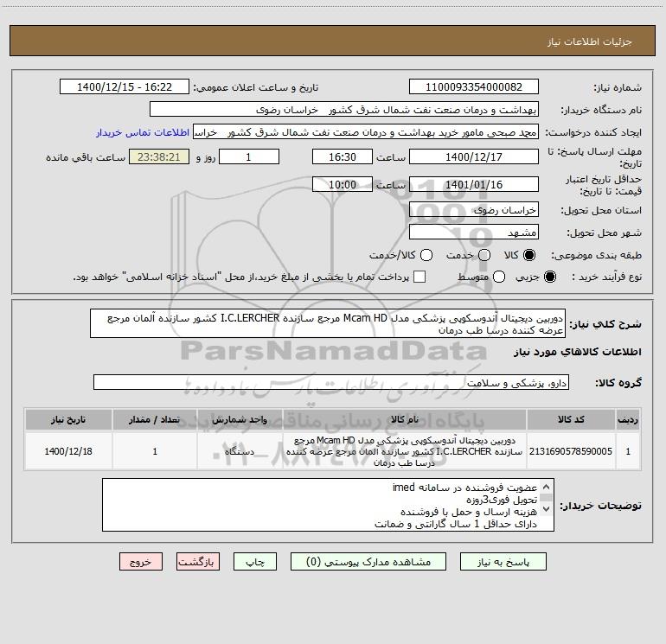This screenshot has width=666, height=644.
Task: Toggle the اسناد خزانه اسلامی payment checkbox
Action: pyautogui.click(x=419, y=277)
